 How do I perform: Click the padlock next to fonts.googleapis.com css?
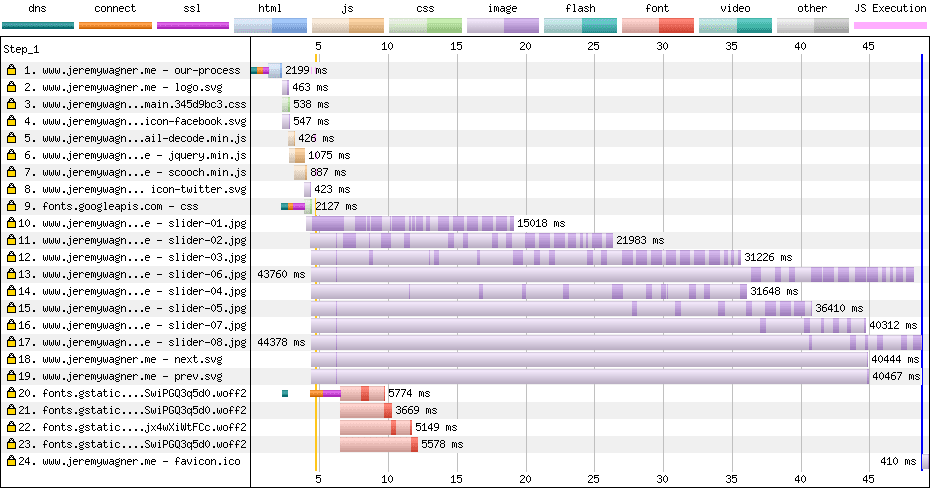coord(11,207)
